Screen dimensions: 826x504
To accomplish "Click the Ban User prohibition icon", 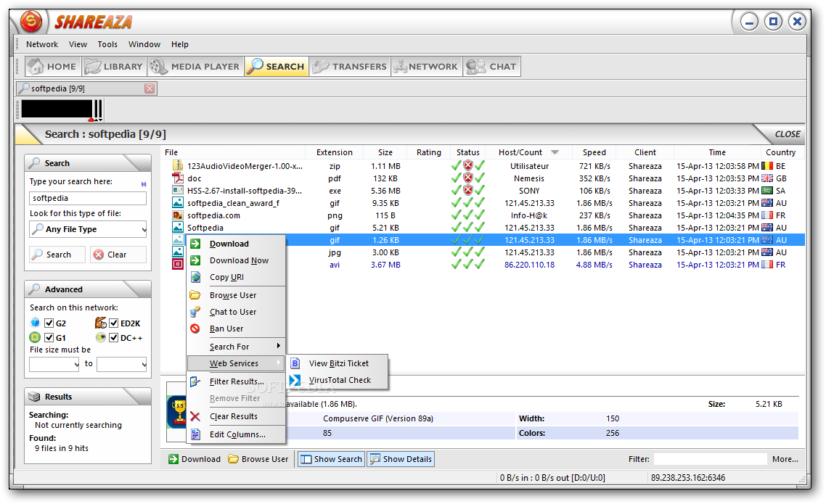I will (195, 329).
